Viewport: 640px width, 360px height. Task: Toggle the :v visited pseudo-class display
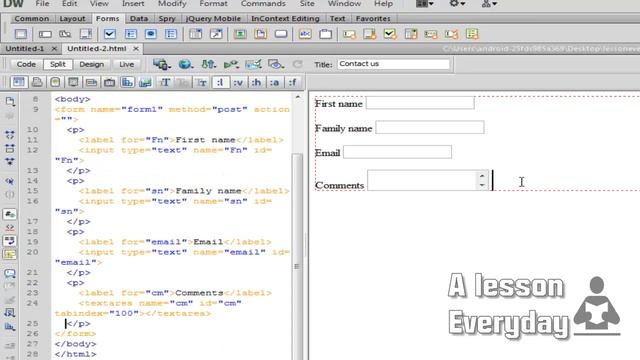point(238,82)
